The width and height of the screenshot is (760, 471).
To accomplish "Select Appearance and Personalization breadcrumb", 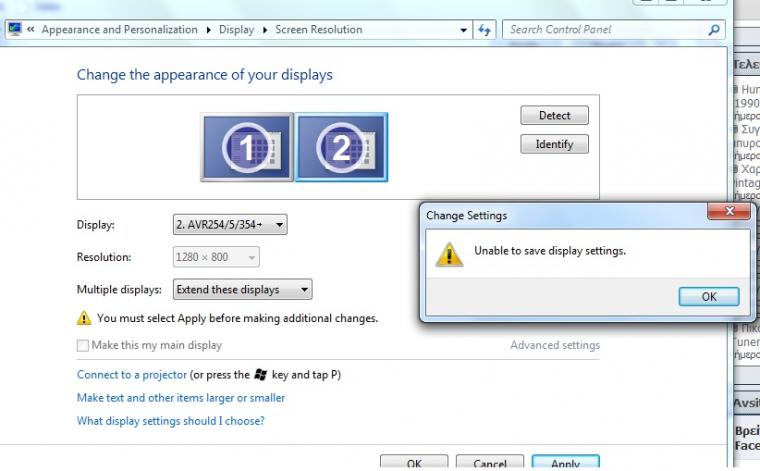I will [x=120, y=30].
